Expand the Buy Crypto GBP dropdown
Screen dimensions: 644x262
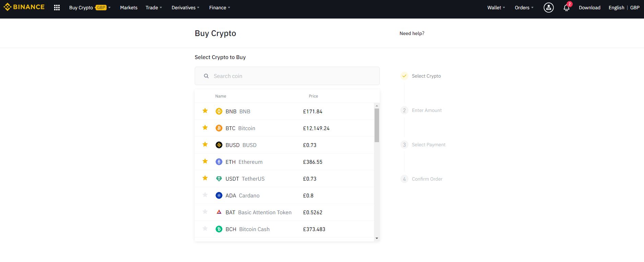point(89,8)
